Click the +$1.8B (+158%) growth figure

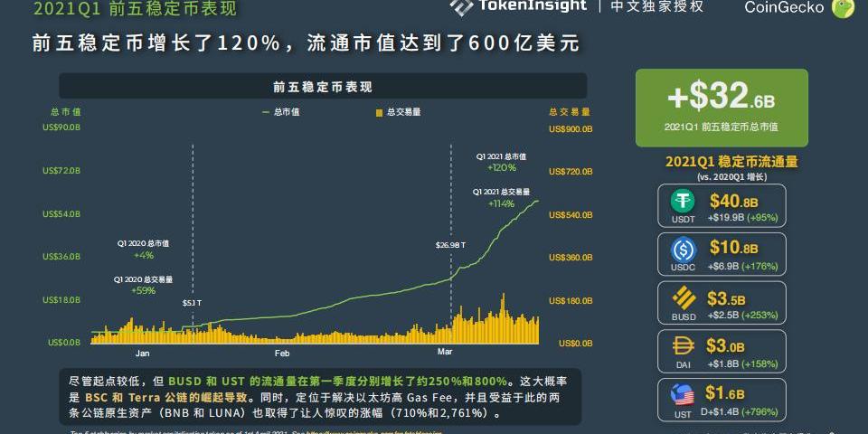pos(743,363)
